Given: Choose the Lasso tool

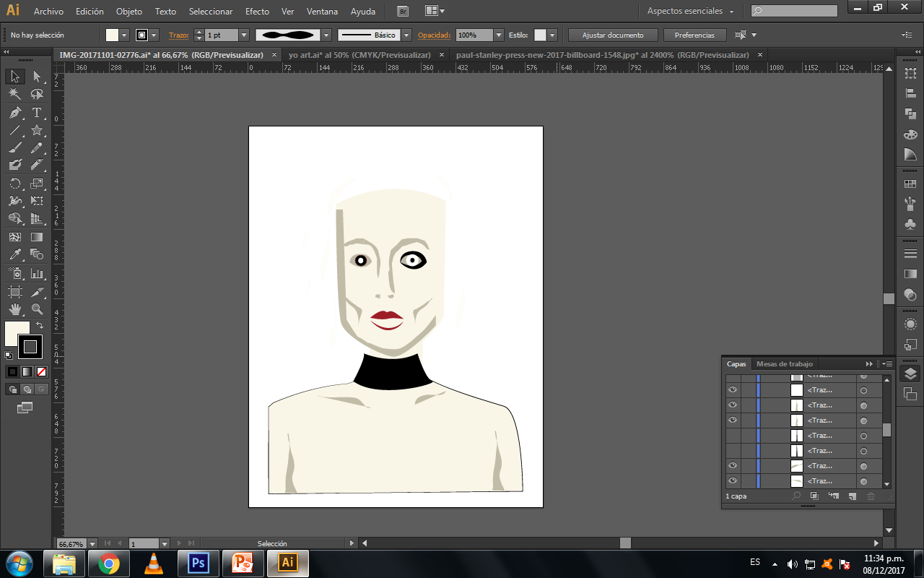Looking at the screenshot, I should (x=36, y=95).
